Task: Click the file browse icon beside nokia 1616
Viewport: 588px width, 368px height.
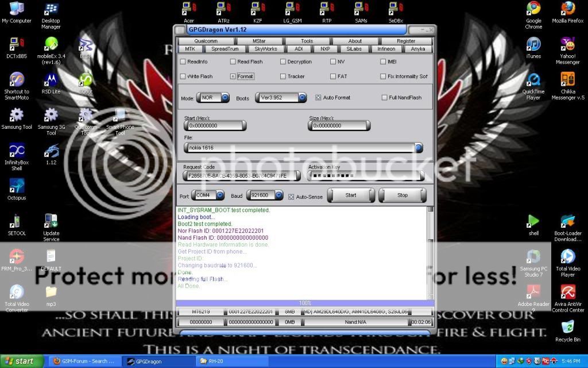Action: click(419, 148)
